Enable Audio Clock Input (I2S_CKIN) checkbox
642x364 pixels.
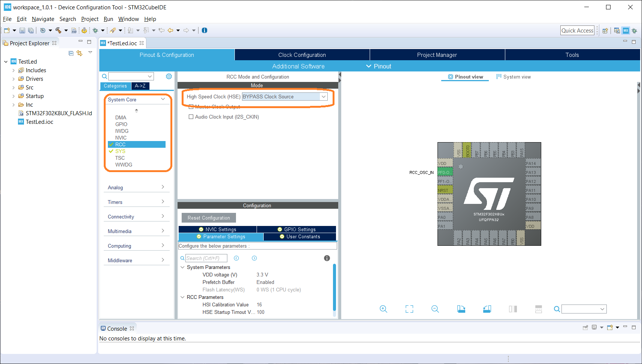click(x=191, y=117)
